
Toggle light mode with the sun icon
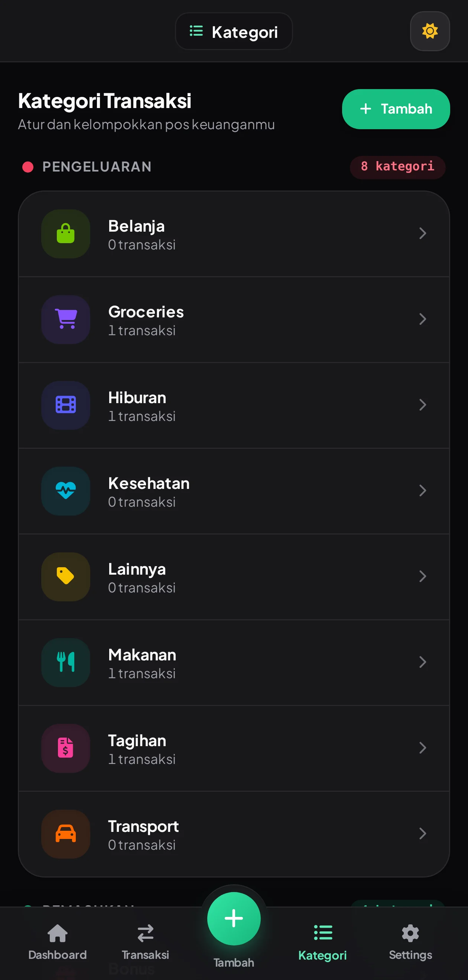coord(430,31)
